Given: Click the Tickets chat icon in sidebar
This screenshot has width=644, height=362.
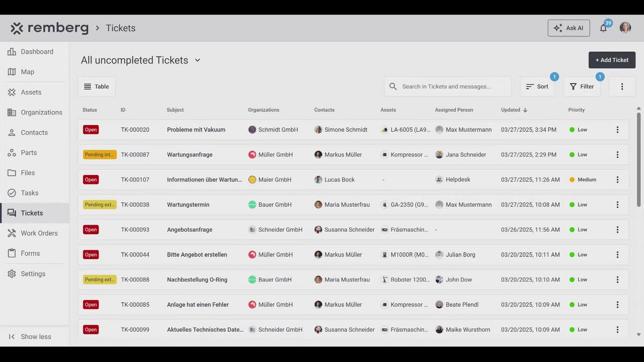Looking at the screenshot, I should 12,213.
